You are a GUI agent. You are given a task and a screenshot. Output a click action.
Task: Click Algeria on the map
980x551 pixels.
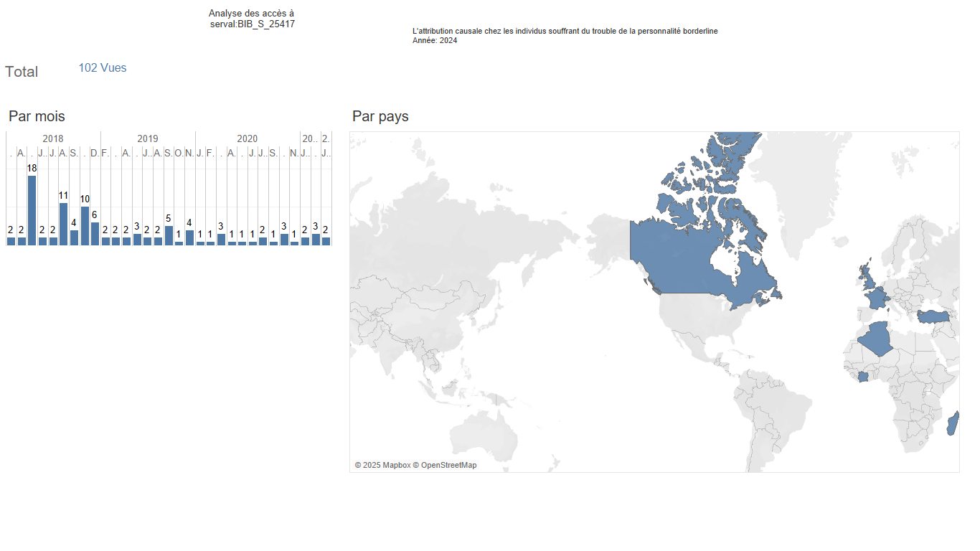point(877,338)
